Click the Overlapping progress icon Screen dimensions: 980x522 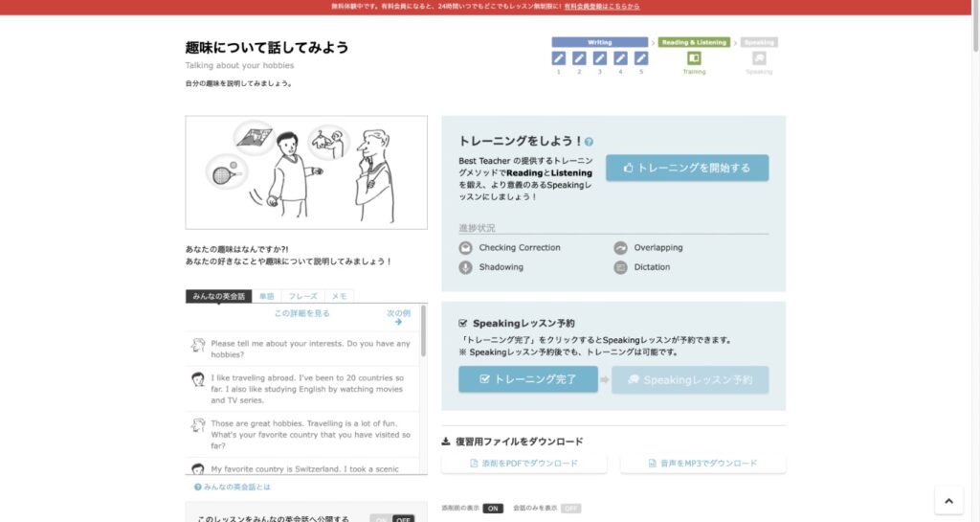coord(620,248)
